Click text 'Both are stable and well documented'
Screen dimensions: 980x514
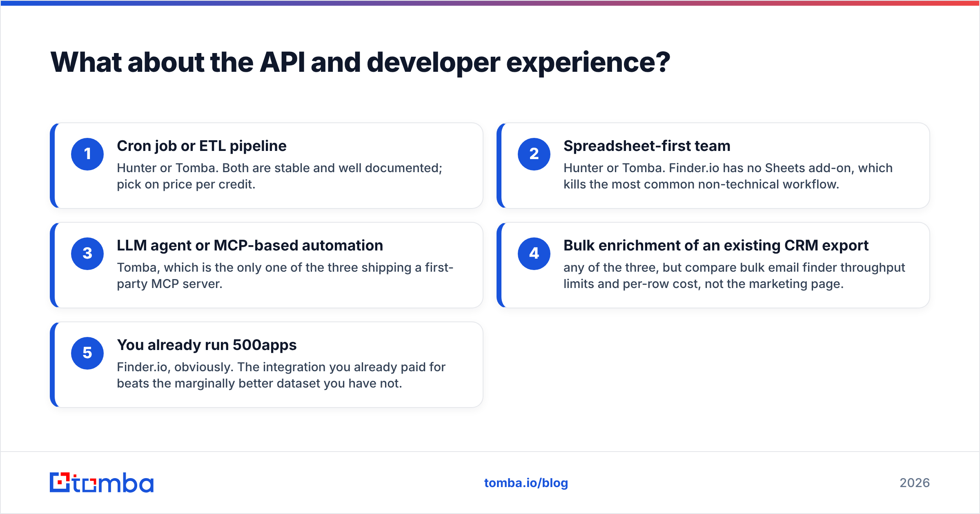pos(330,168)
